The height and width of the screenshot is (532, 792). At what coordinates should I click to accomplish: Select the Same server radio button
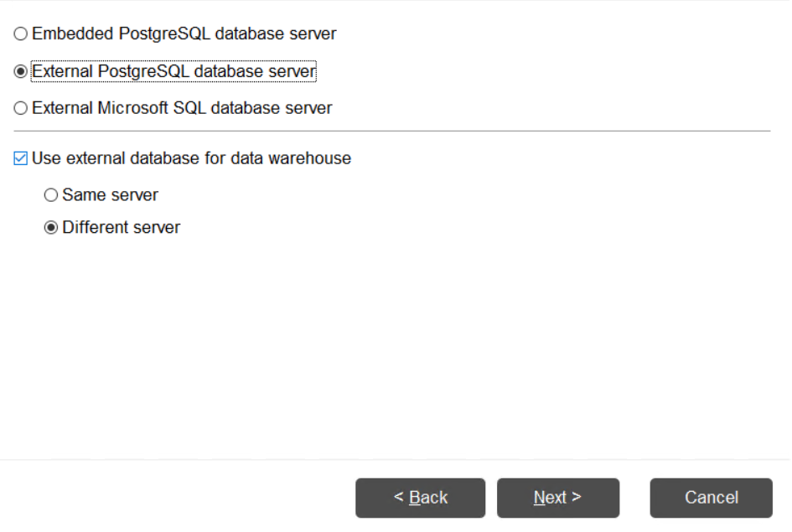point(51,195)
